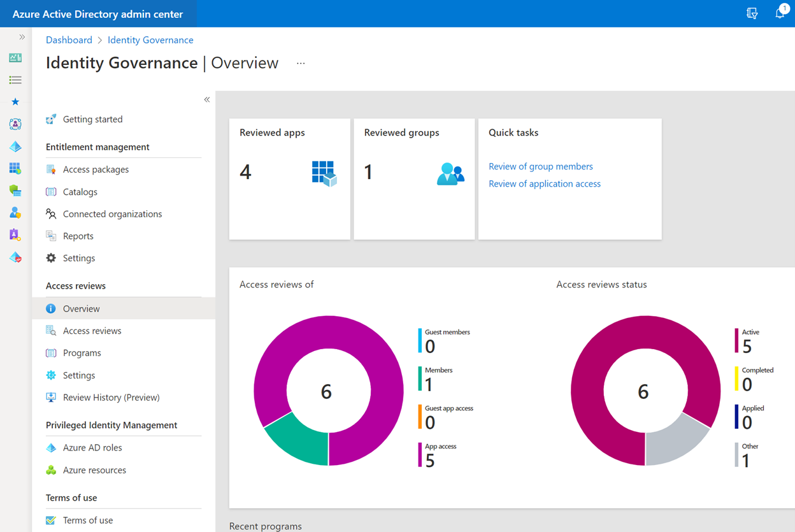795x532 pixels.
Task: Click the "Access reviews status" chart title
Action: (601, 284)
